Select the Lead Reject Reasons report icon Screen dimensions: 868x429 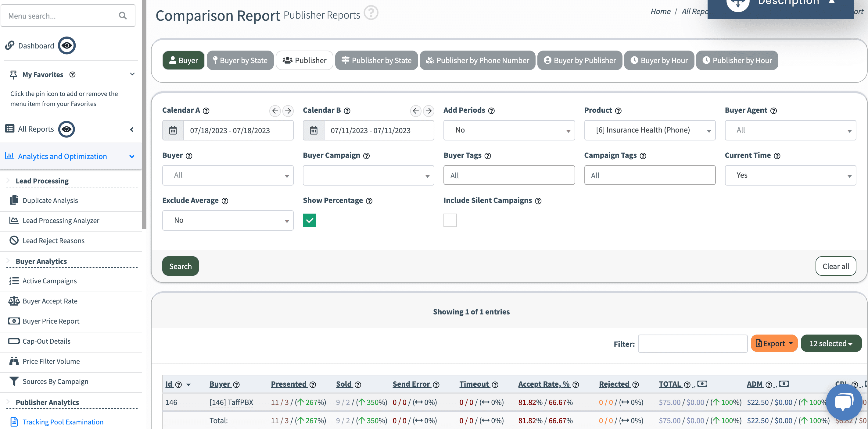[x=13, y=240]
